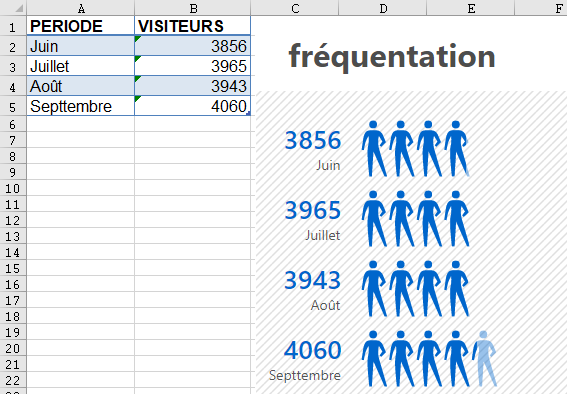
Task: Click row header 15
Action: click(x=13, y=268)
